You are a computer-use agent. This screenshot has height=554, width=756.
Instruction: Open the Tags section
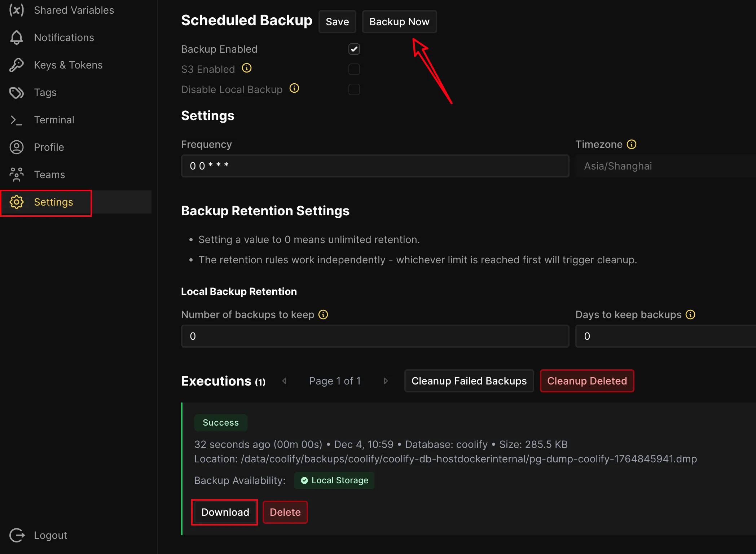click(45, 92)
